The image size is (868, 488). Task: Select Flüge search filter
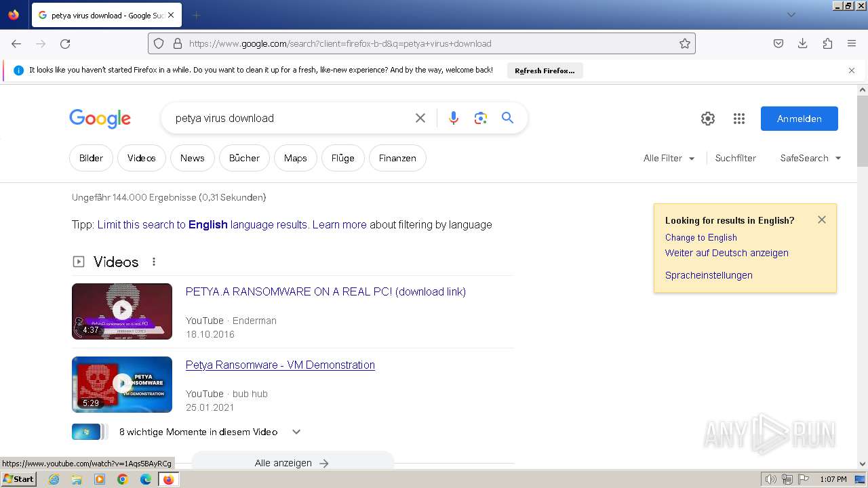pos(343,158)
